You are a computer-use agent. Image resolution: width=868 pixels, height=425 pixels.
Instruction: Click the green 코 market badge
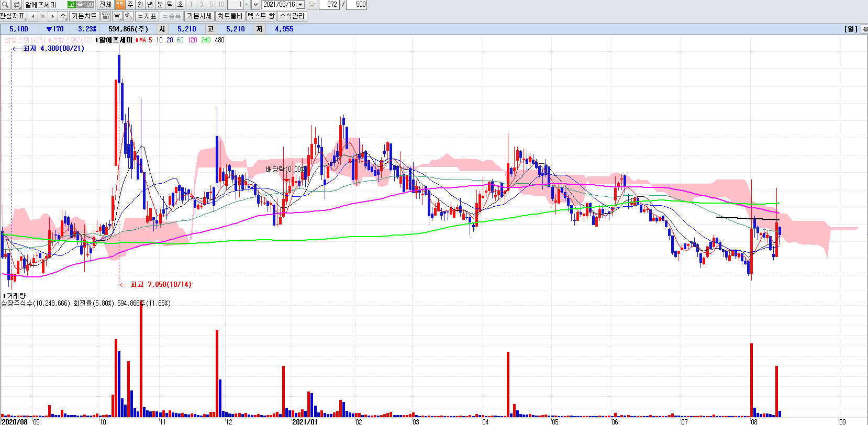(71, 5)
